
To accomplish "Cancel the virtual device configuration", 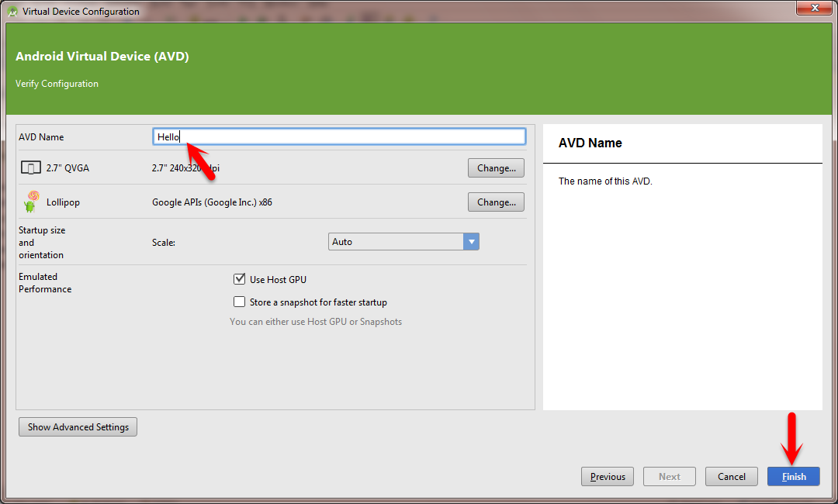I will pos(731,477).
